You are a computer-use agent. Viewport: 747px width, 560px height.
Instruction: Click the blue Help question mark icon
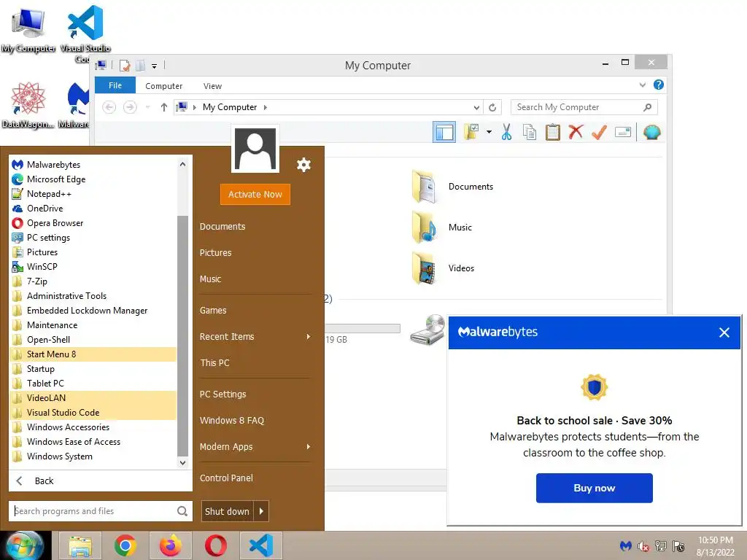tap(659, 85)
